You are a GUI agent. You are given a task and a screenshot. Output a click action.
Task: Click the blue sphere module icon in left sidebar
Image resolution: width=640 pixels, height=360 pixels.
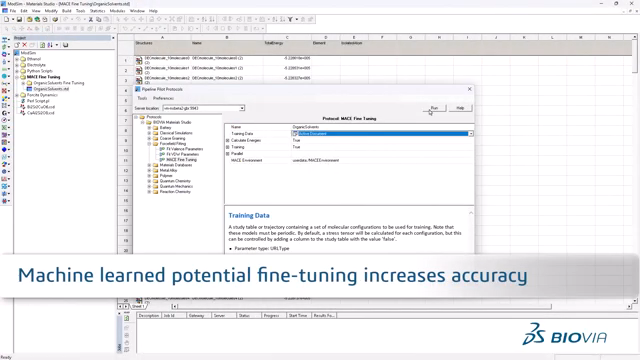(4, 150)
